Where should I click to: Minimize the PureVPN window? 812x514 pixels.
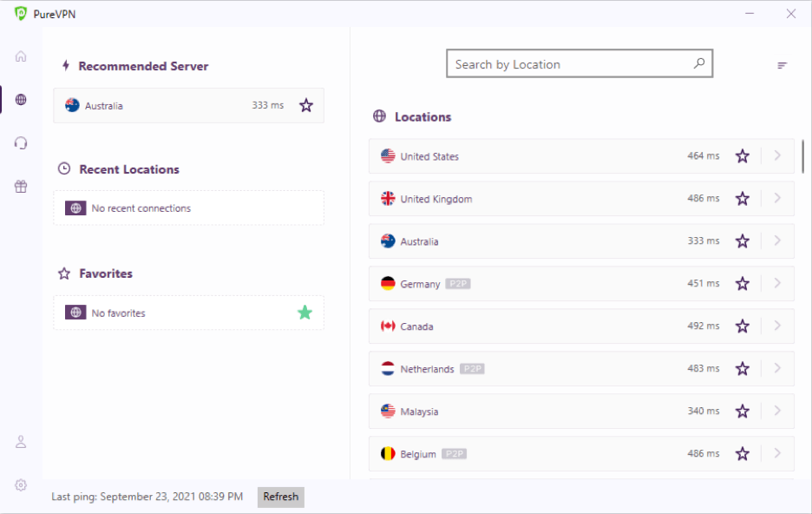coord(750,14)
